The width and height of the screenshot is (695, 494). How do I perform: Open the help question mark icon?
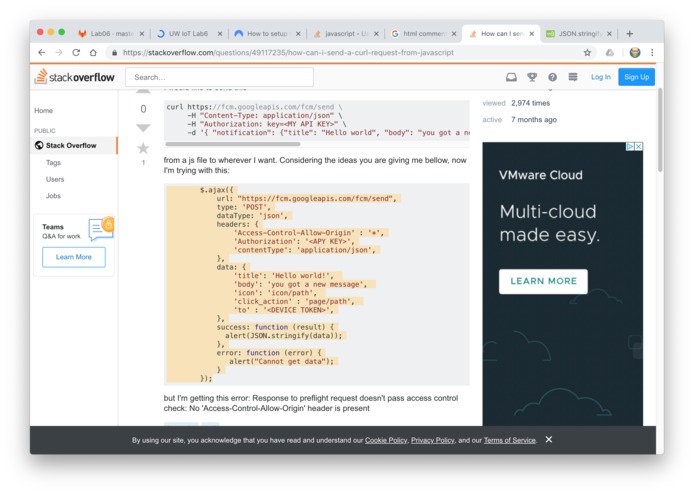point(552,77)
